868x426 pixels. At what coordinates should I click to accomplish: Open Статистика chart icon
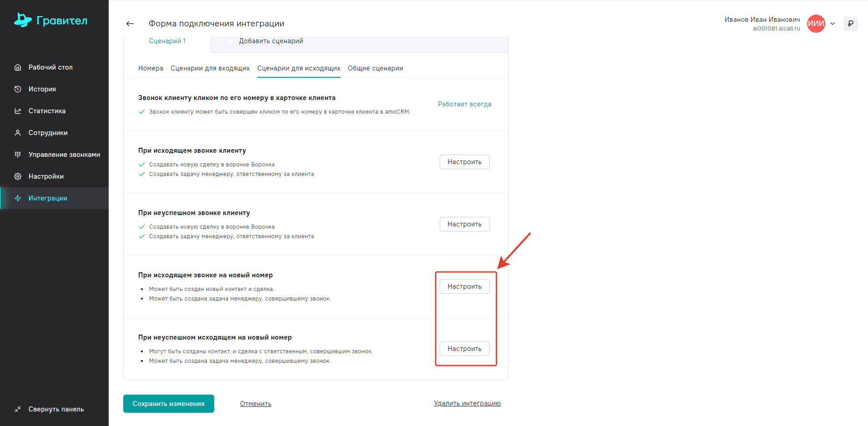click(x=18, y=111)
